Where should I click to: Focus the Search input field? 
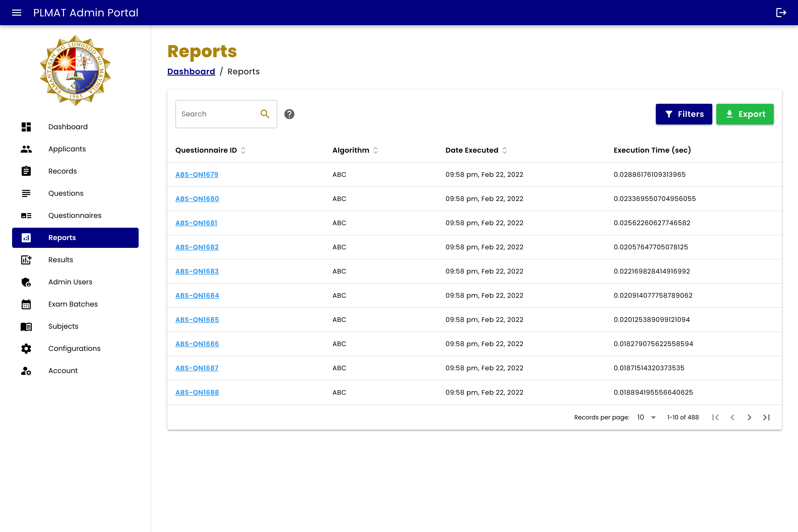click(x=217, y=114)
